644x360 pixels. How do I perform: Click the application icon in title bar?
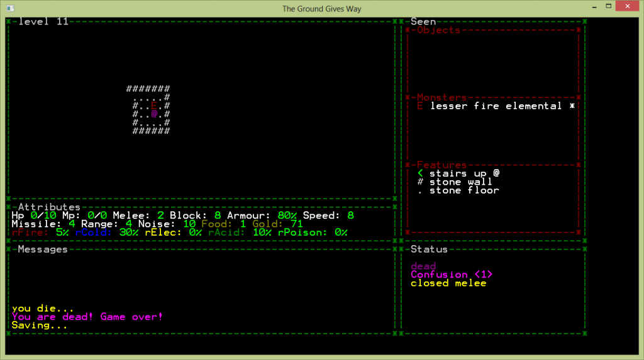click(11, 8)
